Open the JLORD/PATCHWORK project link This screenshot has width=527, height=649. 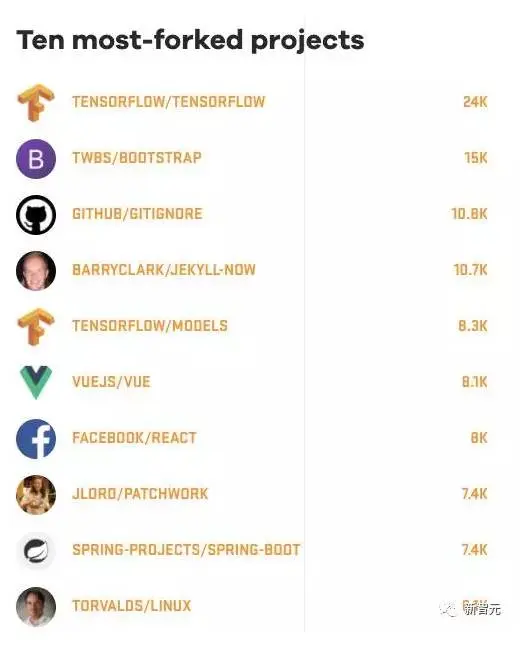point(140,494)
